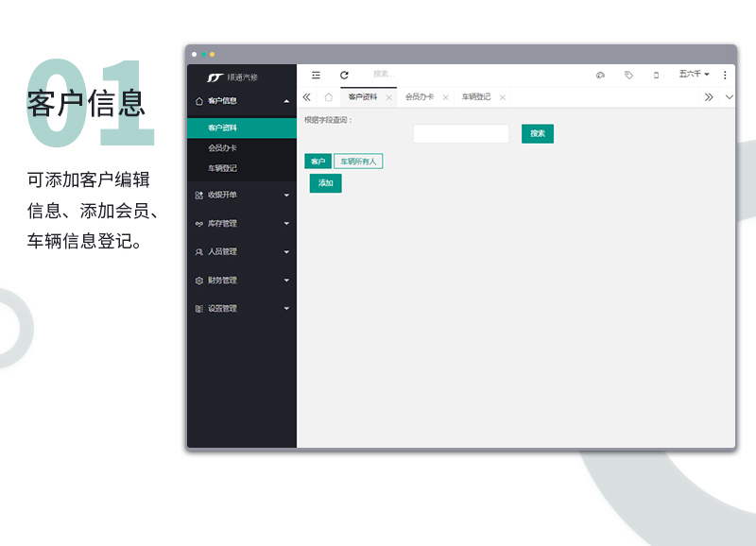Click the 财务管理 icon in sidebar
Viewport: 756px width, 546px height.
click(199, 281)
